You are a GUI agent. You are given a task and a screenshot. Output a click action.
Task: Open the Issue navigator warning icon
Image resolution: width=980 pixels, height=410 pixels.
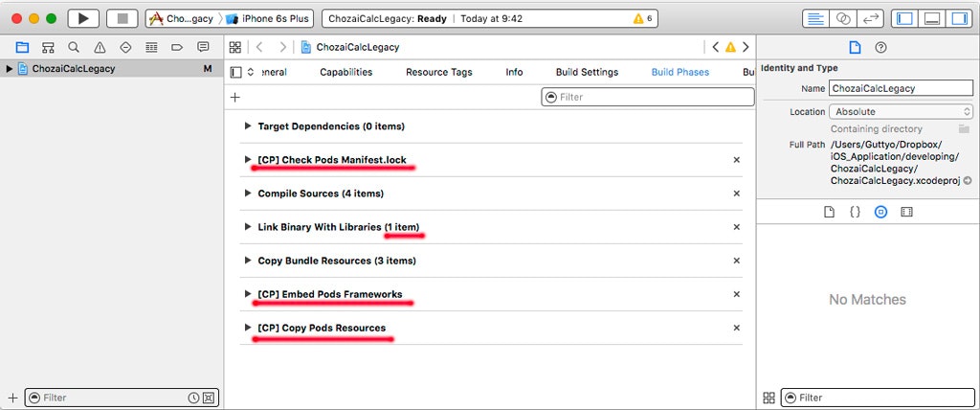click(x=100, y=47)
